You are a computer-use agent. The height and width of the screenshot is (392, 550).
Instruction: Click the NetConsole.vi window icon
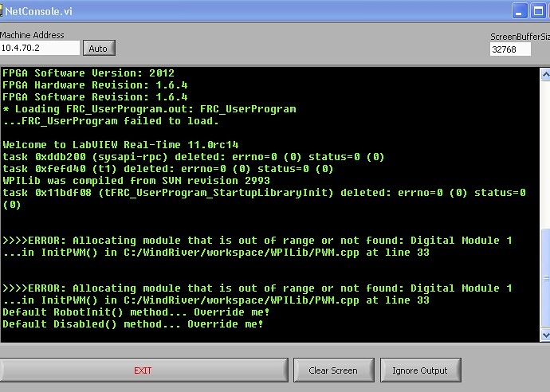coord(1,11)
